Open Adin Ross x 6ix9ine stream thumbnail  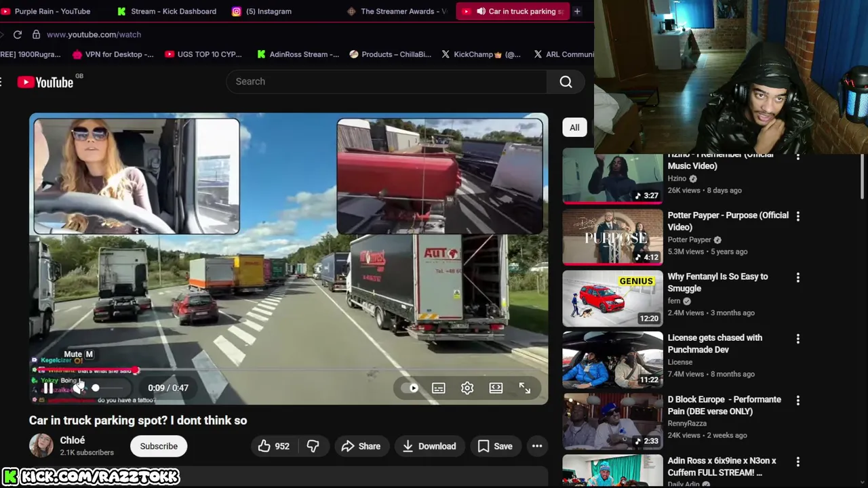pyautogui.click(x=612, y=470)
